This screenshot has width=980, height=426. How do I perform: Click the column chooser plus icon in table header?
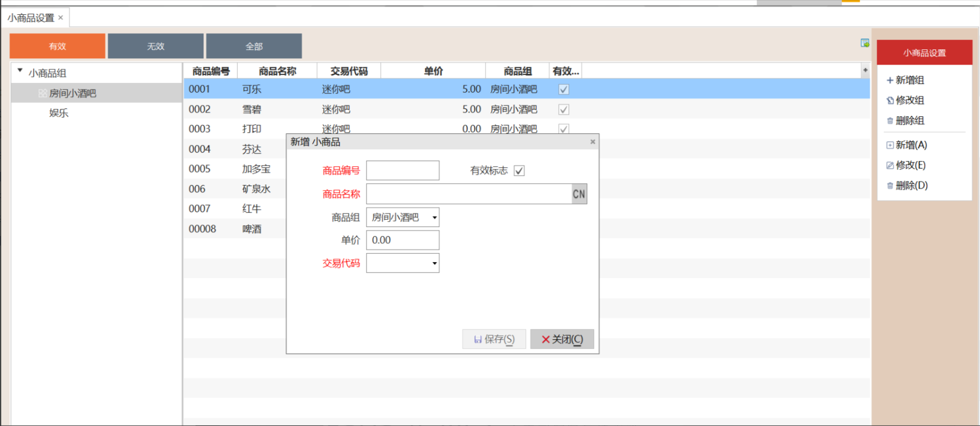[x=865, y=70]
